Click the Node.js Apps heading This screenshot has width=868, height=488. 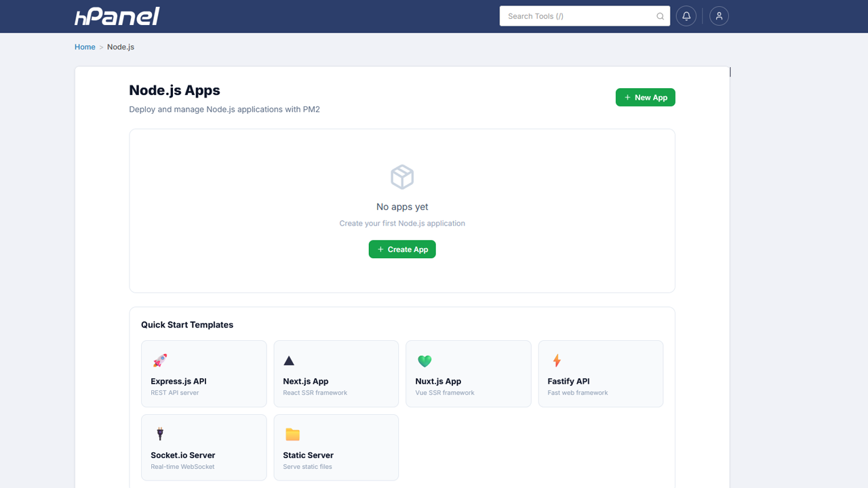click(x=174, y=90)
